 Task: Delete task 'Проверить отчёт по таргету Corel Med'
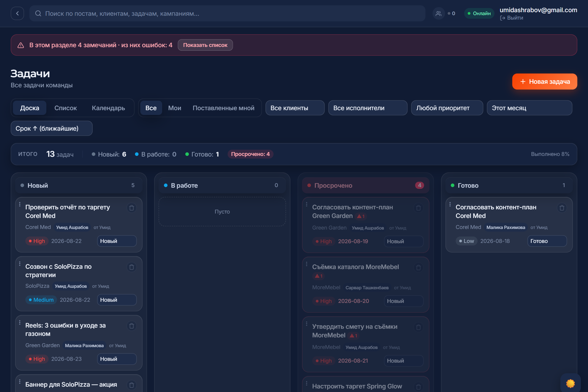132,208
